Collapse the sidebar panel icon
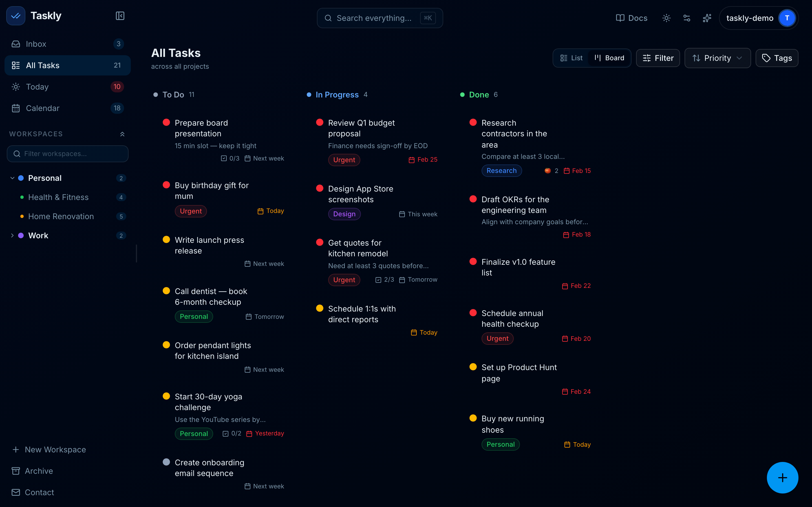 click(x=120, y=16)
